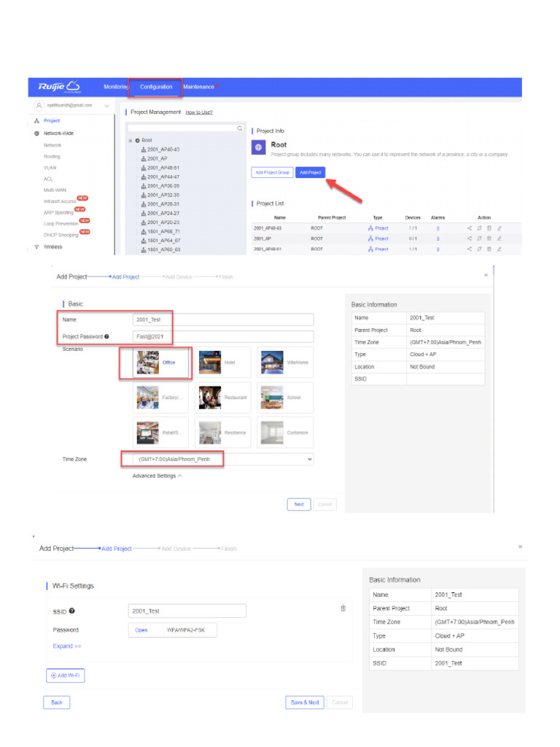The width and height of the screenshot is (560, 747).
Task: Edit the 2001_AP project row
Action: pyautogui.click(x=499, y=239)
